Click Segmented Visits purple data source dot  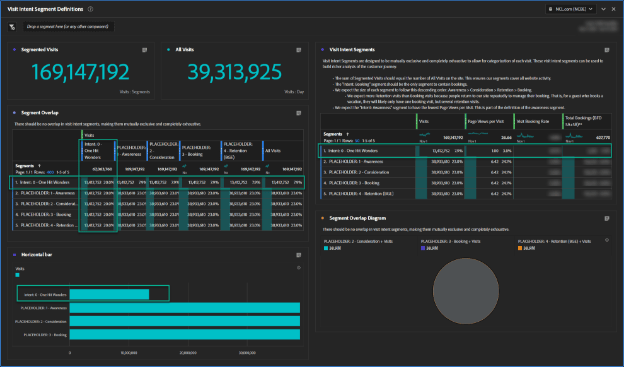pyautogui.click(x=14, y=49)
